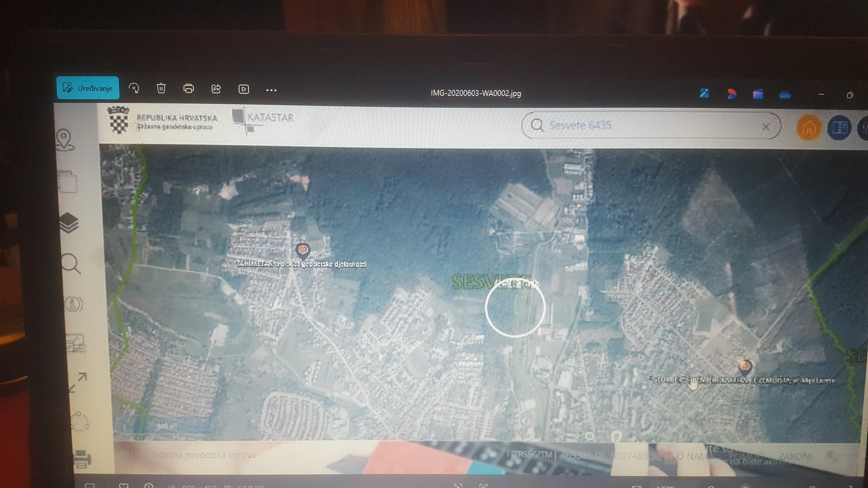
Task: Delete IMG-20200603-WA0002.jpg with the trash icon
Action: 161,88
